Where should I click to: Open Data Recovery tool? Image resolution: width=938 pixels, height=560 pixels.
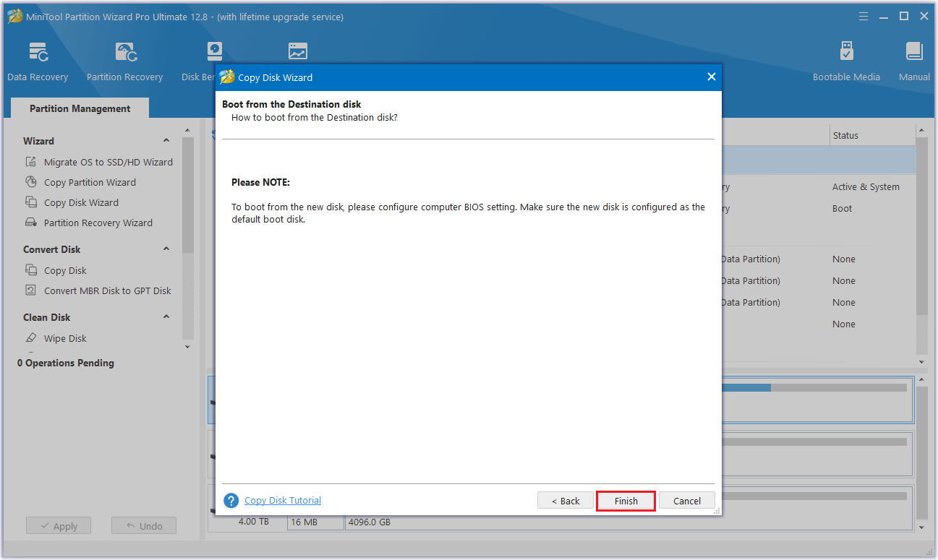[38, 62]
